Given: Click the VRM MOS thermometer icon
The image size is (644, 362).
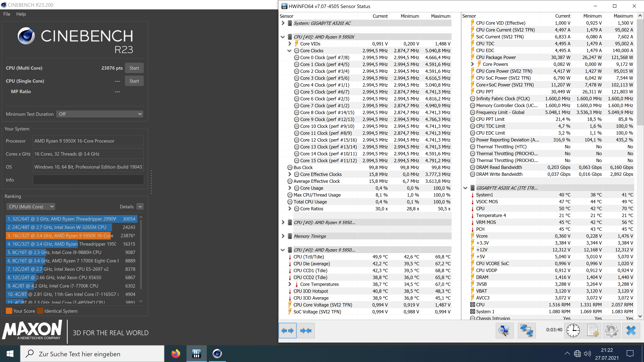Looking at the screenshot, I should point(472,222).
